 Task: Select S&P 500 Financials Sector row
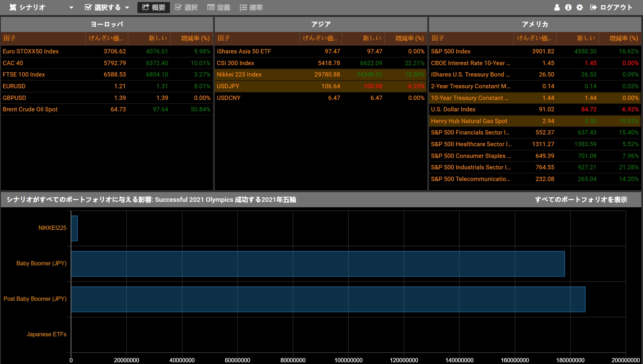535,132
